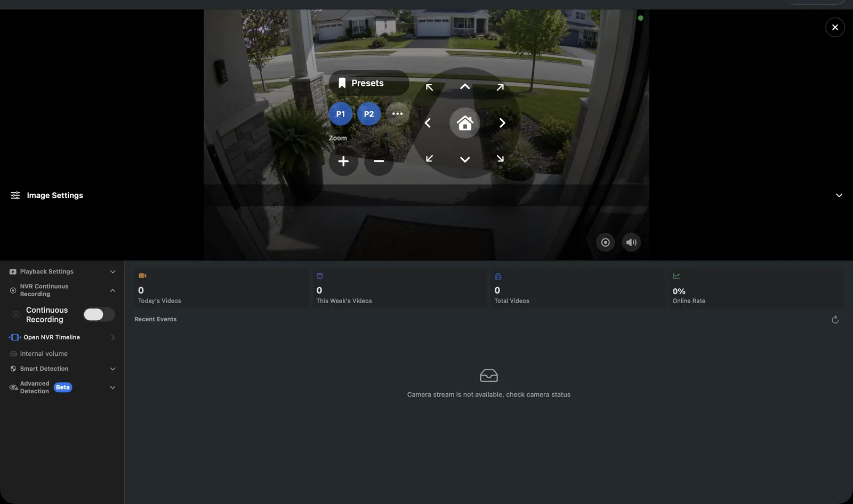Viewport: 853px width, 504px height.
Task: Select the Total Videos card
Action: click(577, 288)
